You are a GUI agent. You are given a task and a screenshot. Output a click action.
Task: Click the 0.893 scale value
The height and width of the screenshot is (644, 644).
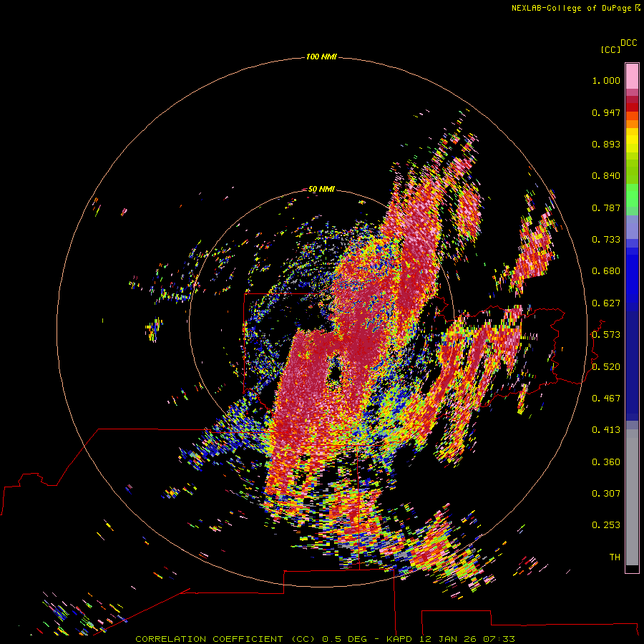click(x=606, y=144)
